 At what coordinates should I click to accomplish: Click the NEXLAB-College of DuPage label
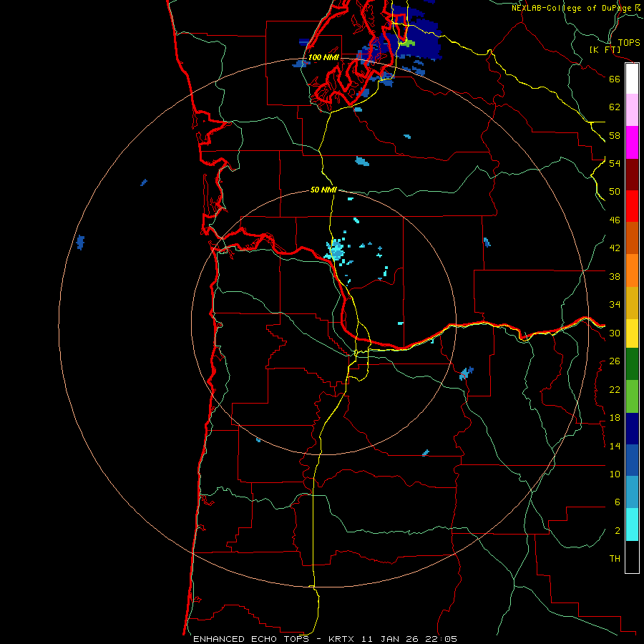click(571, 8)
